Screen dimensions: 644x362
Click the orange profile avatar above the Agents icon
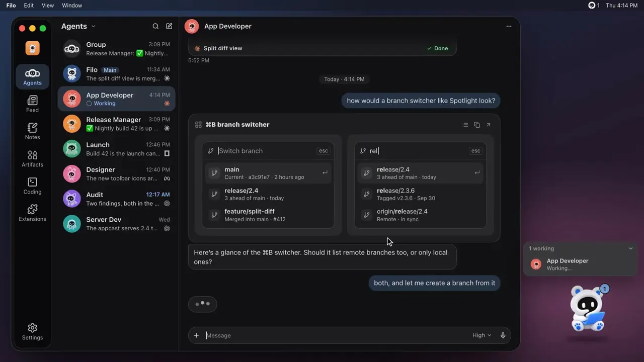(32, 48)
